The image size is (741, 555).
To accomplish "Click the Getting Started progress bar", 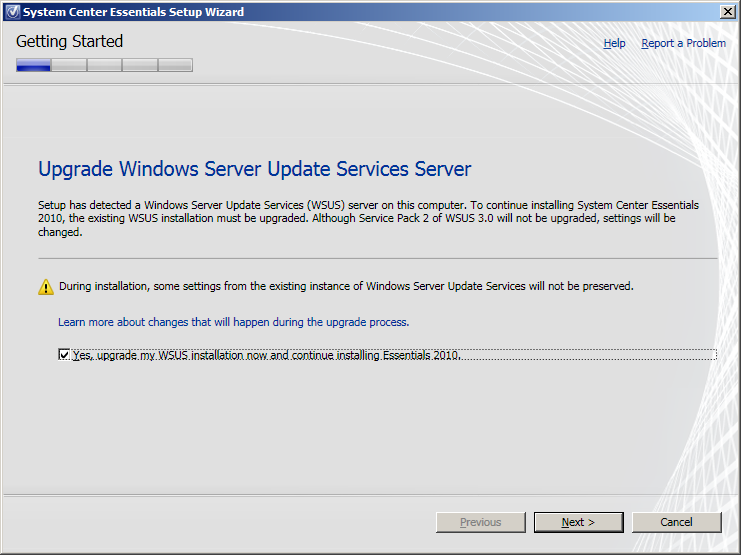I will click(x=104, y=65).
